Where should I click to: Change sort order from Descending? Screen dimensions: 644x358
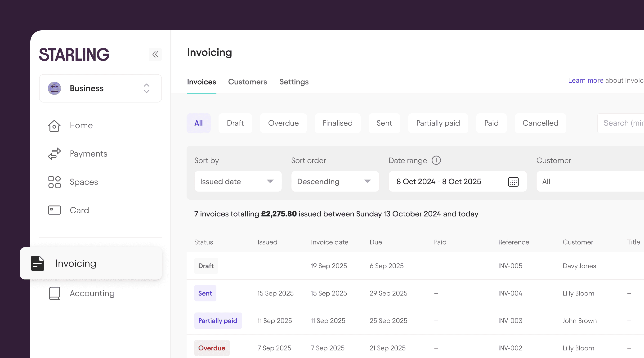[x=335, y=182]
